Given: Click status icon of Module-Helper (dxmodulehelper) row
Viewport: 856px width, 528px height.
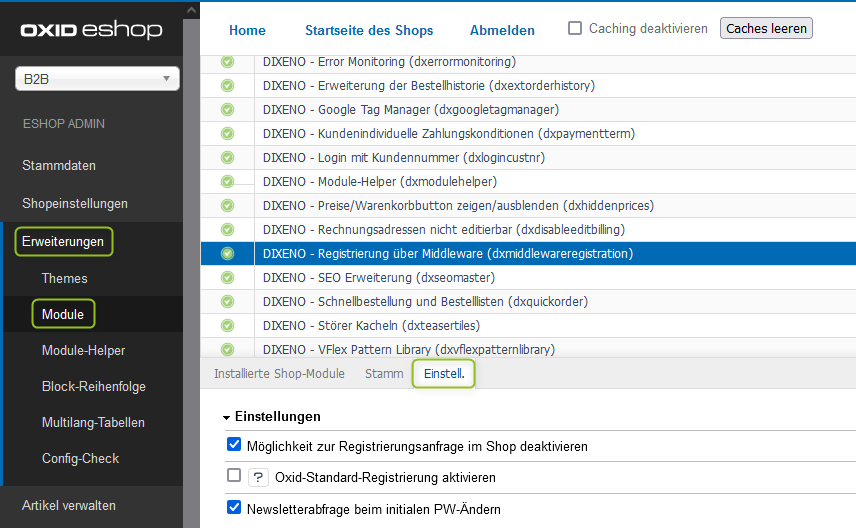Looking at the screenshot, I should tap(228, 182).
